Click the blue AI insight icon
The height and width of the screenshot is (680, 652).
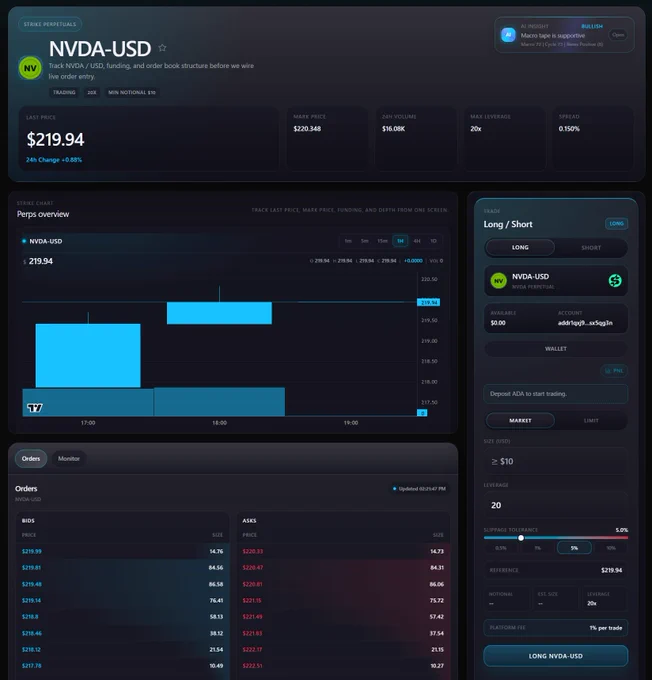pyautogui.click(x=508, y=35)
